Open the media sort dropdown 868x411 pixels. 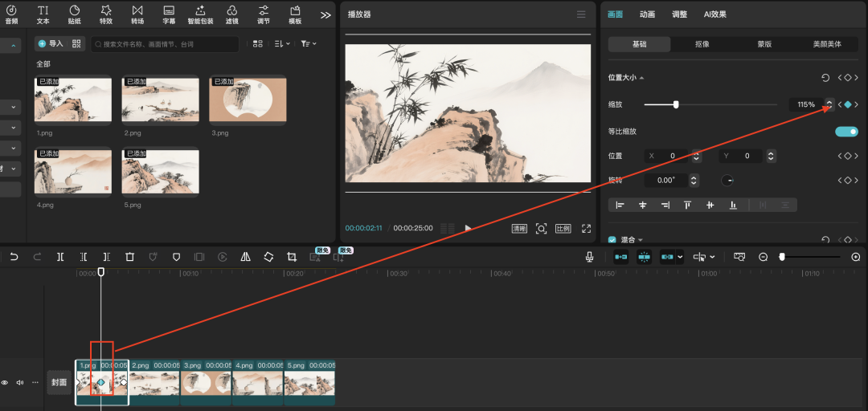point(282,43)
